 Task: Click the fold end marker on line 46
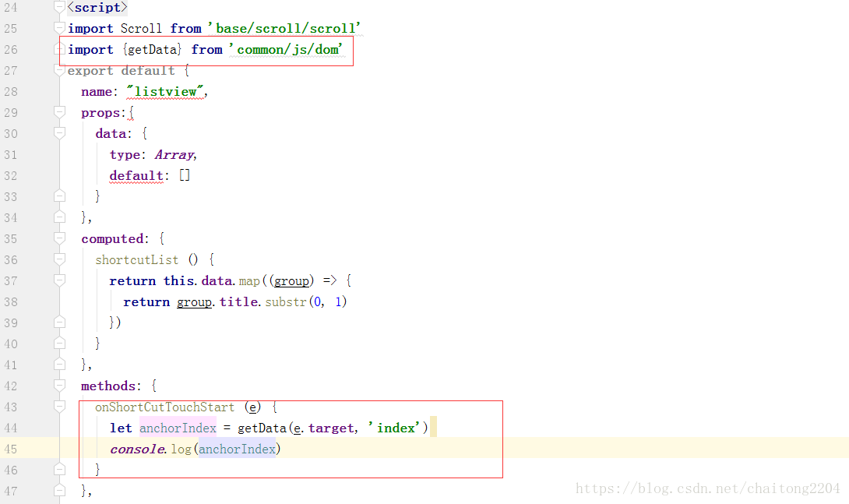[x=59, y=470]
